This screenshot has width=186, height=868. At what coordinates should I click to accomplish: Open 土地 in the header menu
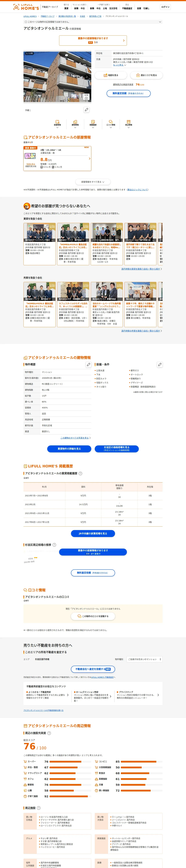point(105,8)
